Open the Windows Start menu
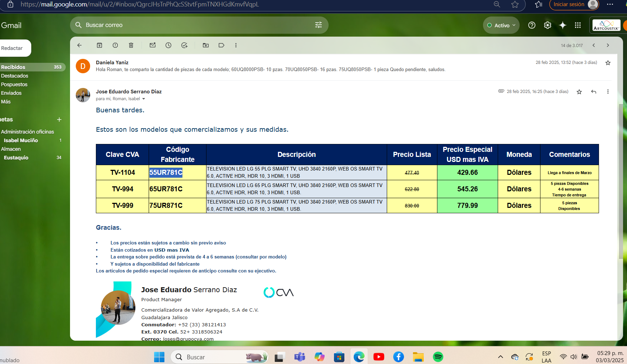The width and height of the screenshot is (627, 364). 159,357
